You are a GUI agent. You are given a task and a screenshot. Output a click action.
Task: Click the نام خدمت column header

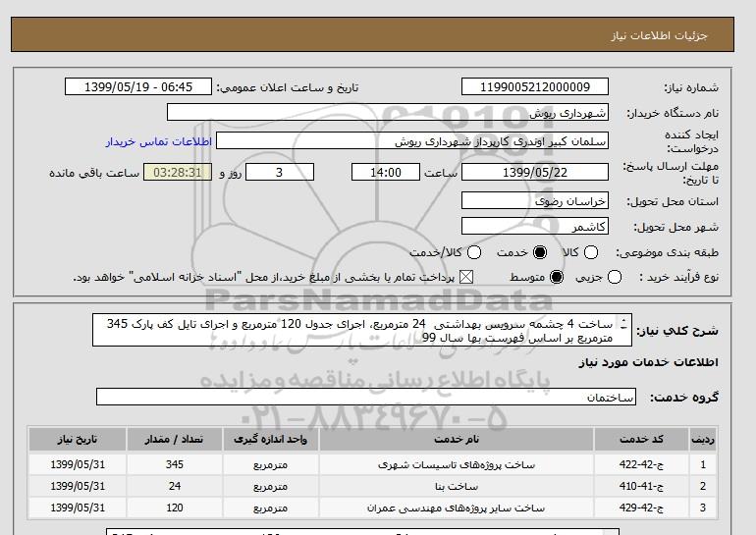tap(457, 439)
